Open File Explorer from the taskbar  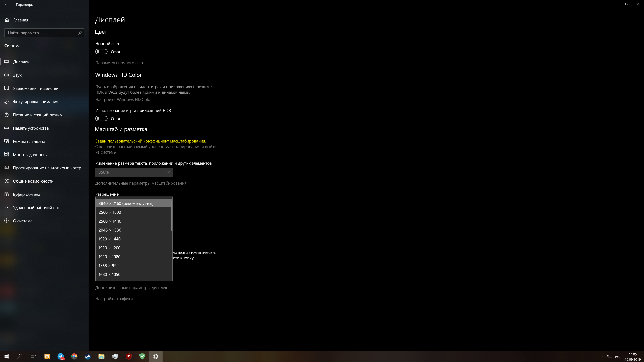click(x=101, y=356)
